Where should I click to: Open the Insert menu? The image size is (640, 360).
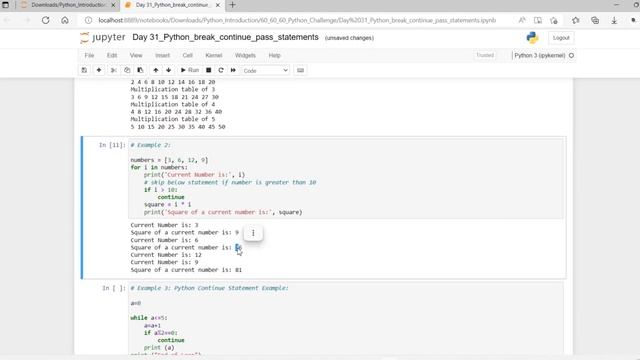(162, 55)
